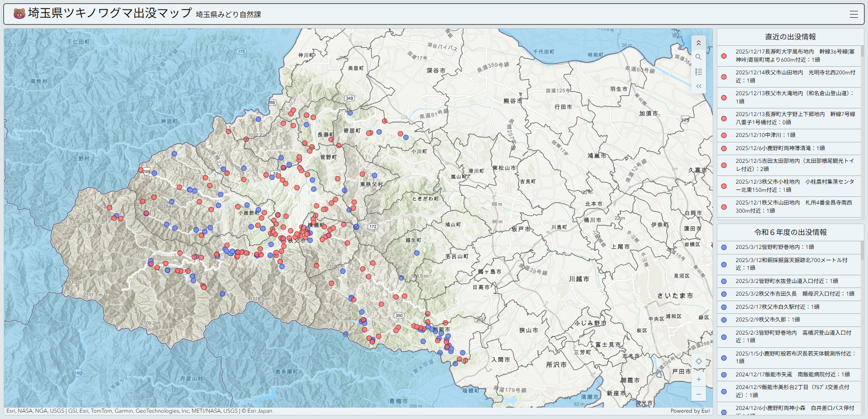The height and width of the screenshot is (419, 868).
Task: Open the map search magnifier tool
Action: pos(698,57)
